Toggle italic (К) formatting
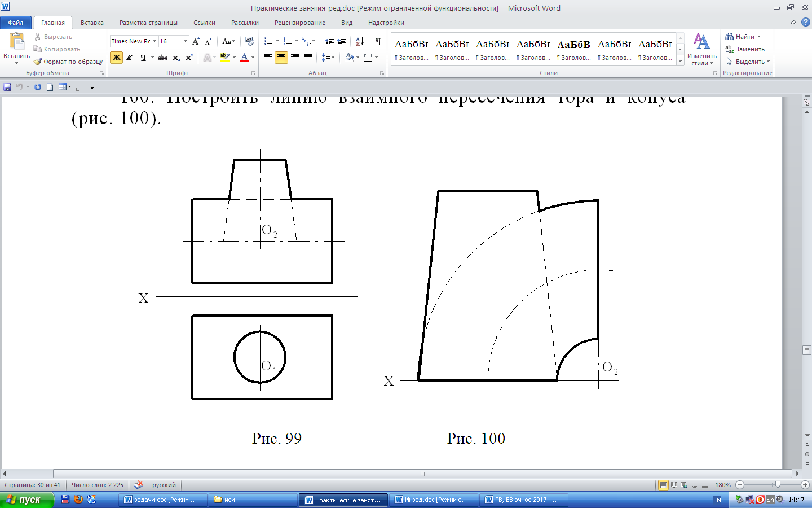Screen dimensions: 812x508 pyautogui.click(x=130, y=57)
